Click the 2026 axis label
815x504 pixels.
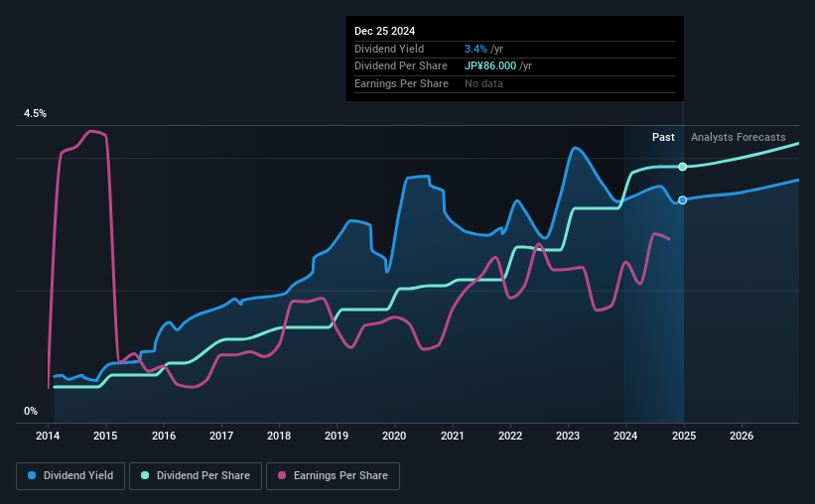(742, 436)
